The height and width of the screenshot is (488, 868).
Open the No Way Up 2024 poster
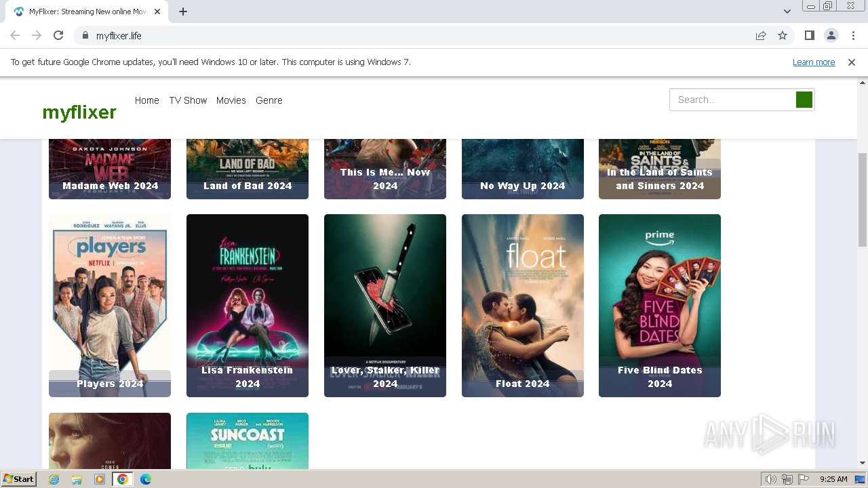523,169
